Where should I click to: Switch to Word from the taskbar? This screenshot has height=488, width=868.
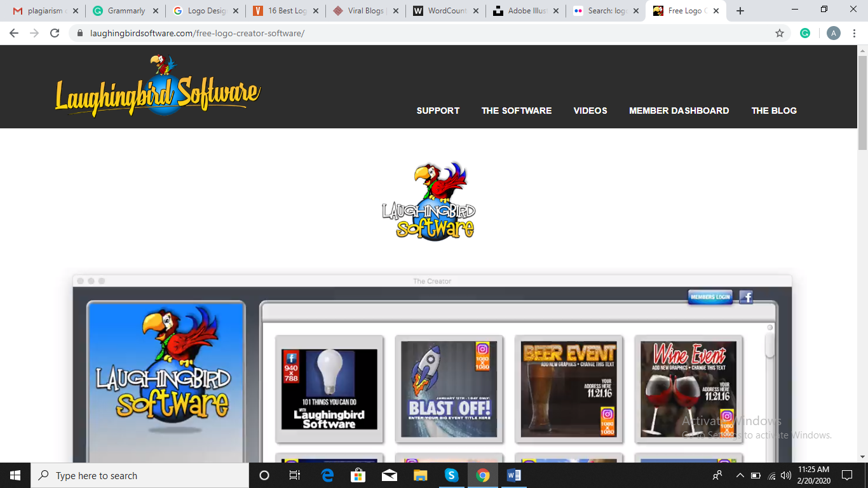[x=514, y=475]
